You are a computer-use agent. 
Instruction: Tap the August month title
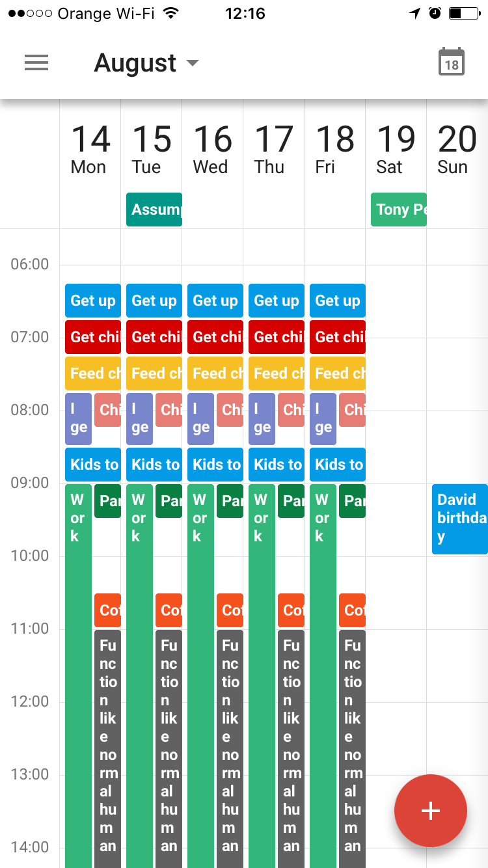[135, 63]
